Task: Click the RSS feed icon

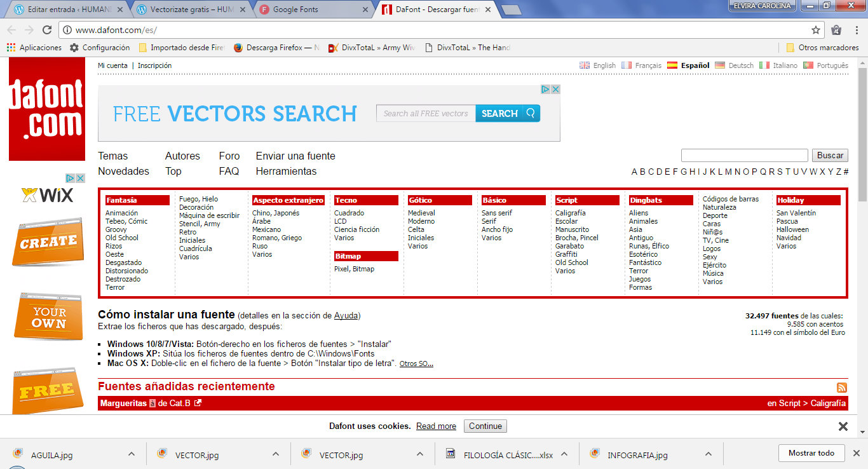Action: [842, 388]
